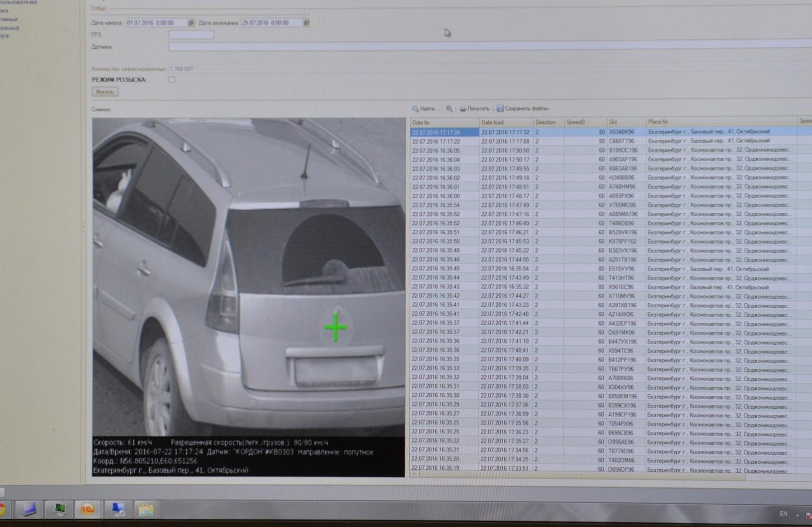
Task: Click the second magnifier icon after Найти
Action: coord(450,109)
